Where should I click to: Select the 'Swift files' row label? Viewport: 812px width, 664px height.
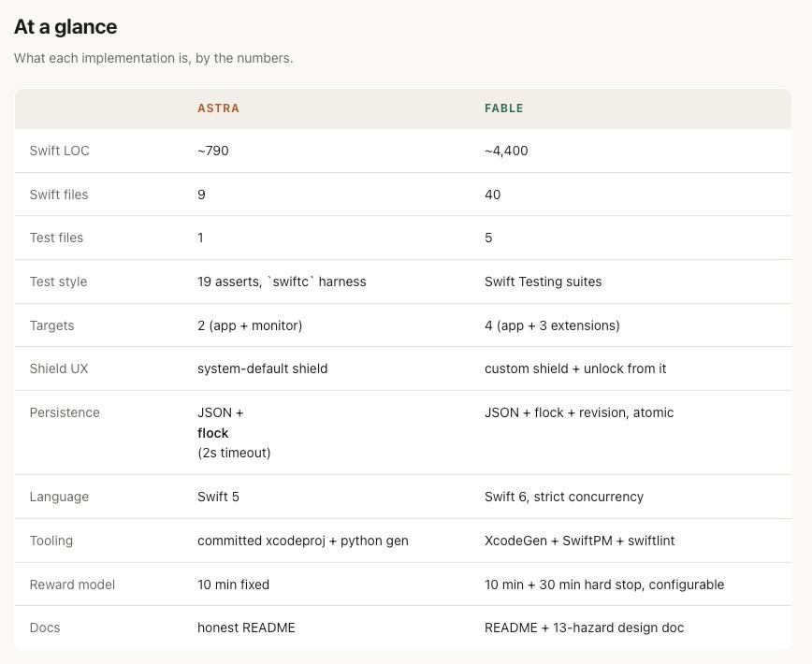pos(59,195)
